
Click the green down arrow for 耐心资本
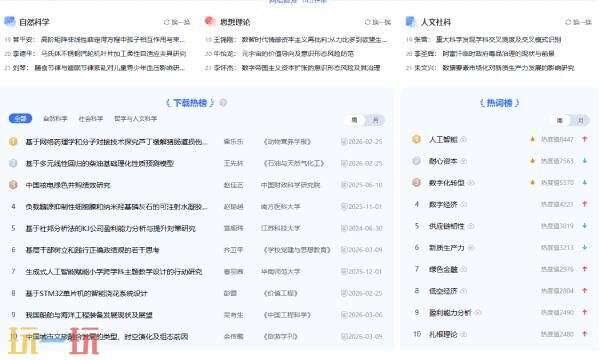coord(585,161)
